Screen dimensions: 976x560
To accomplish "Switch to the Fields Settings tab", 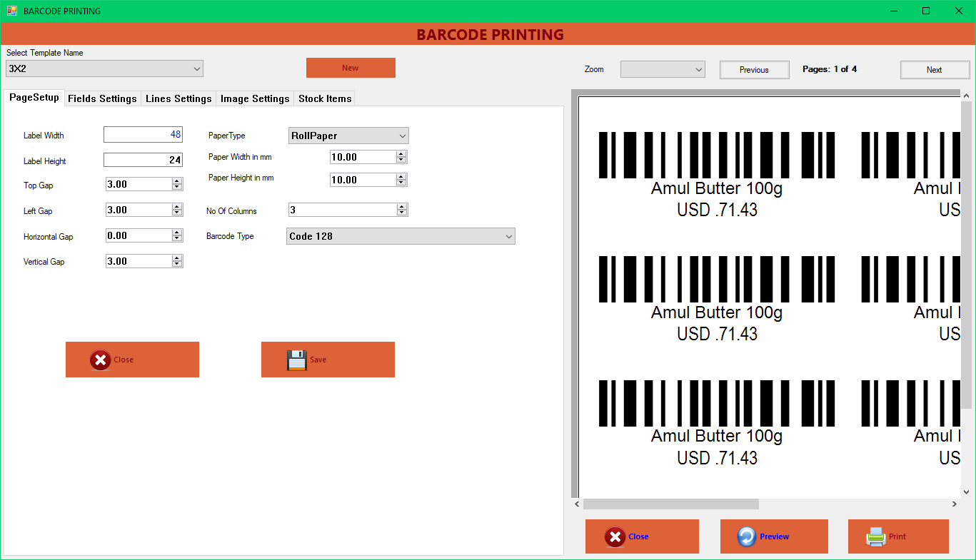I will point(102,98).
